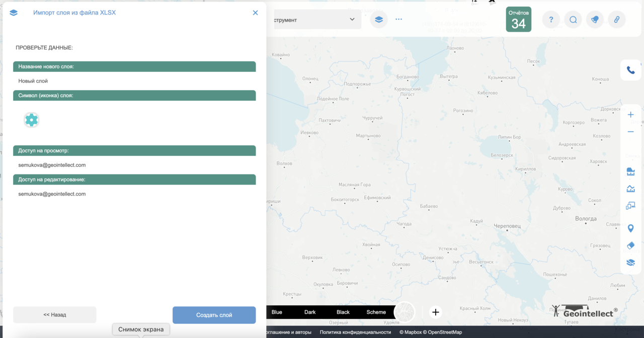Expand the instrument dropdown at top
Viewport: 644px width, 338px height.
351,19
